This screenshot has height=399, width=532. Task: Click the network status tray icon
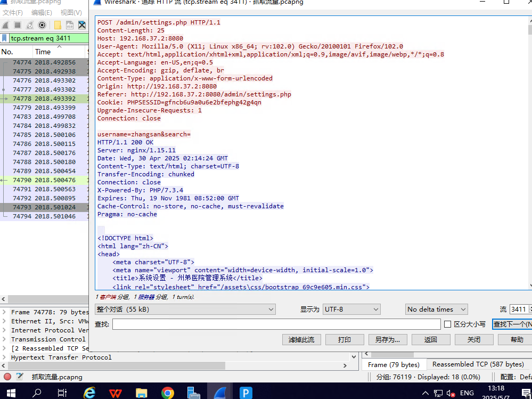(x=438, y=393)
